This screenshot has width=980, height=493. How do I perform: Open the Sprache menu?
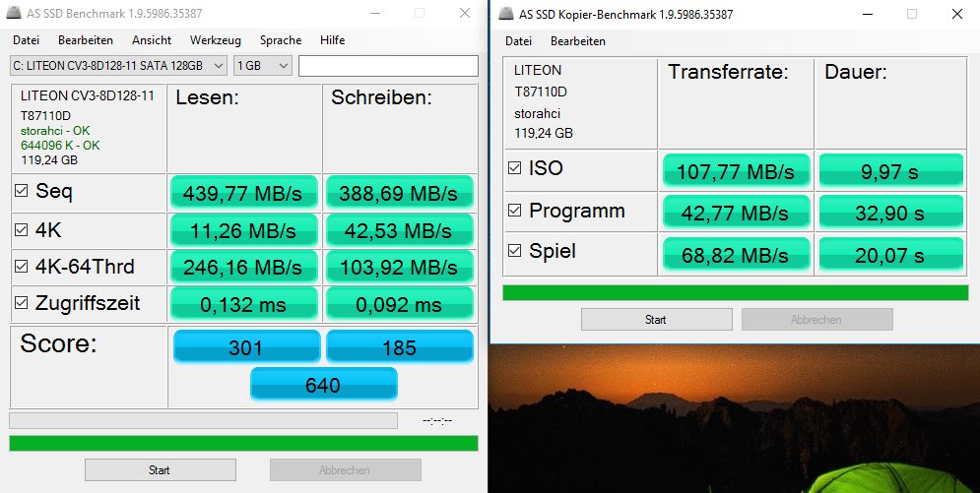coord(281,40)
